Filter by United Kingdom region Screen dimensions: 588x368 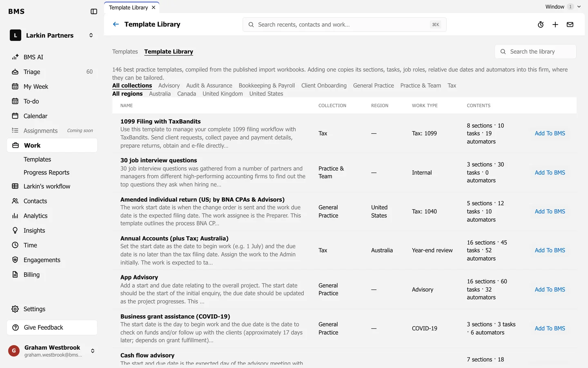tap(223, 94)
